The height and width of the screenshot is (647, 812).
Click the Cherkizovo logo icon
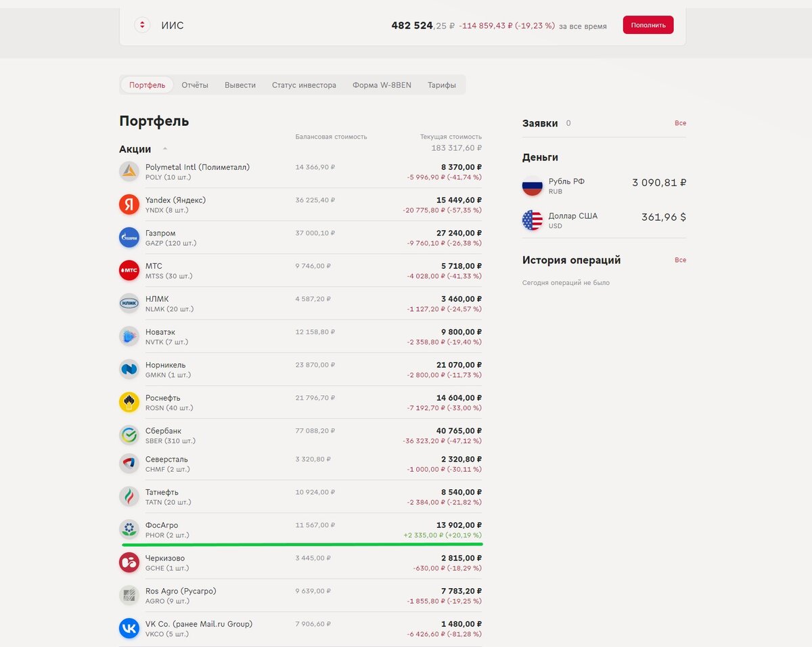click(x=129, y=562)
